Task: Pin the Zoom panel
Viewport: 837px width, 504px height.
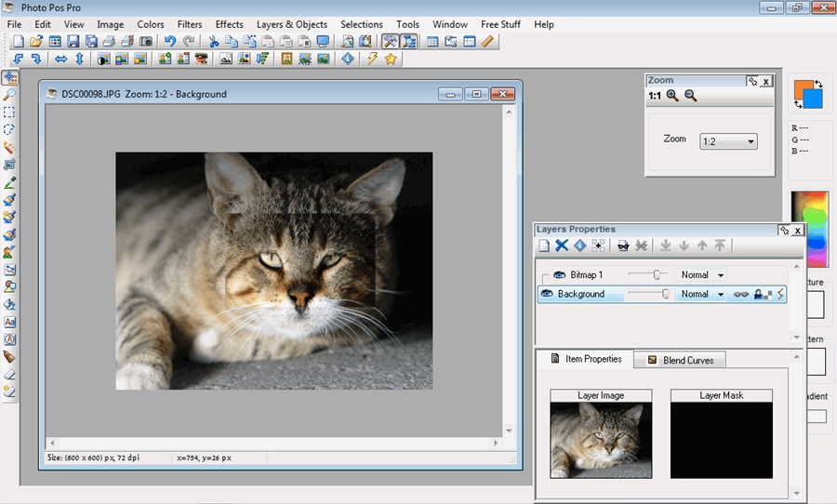Action: pyautogui.click(x=752, y=82)
